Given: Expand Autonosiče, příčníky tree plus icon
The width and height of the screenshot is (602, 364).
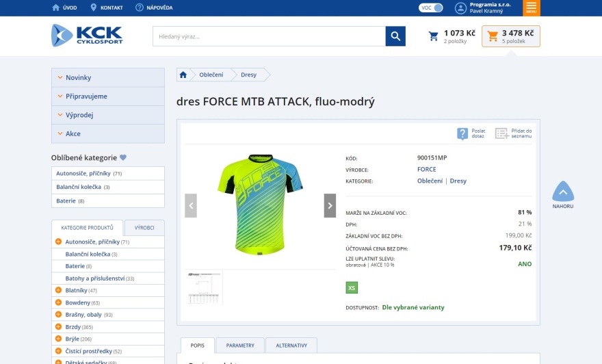Looking at the screenshot, I should tap(58, 242).
